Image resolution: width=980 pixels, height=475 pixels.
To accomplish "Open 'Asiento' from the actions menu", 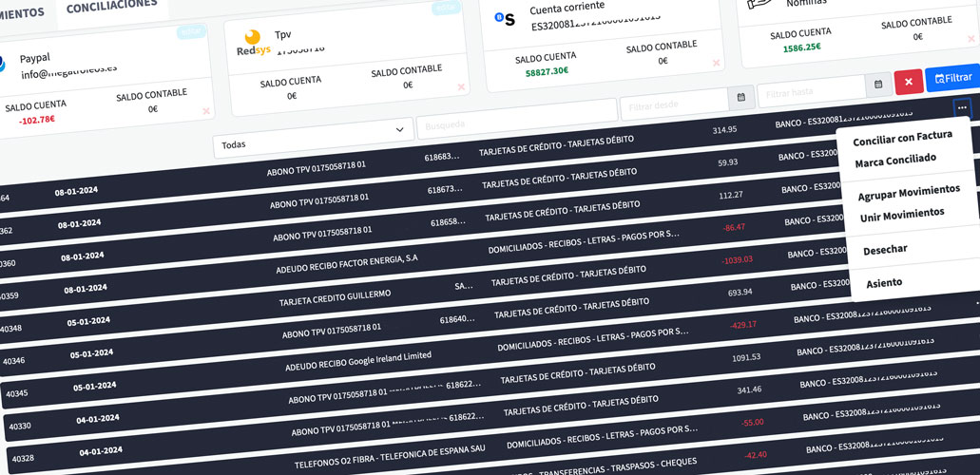I will [x=884, y=282].
